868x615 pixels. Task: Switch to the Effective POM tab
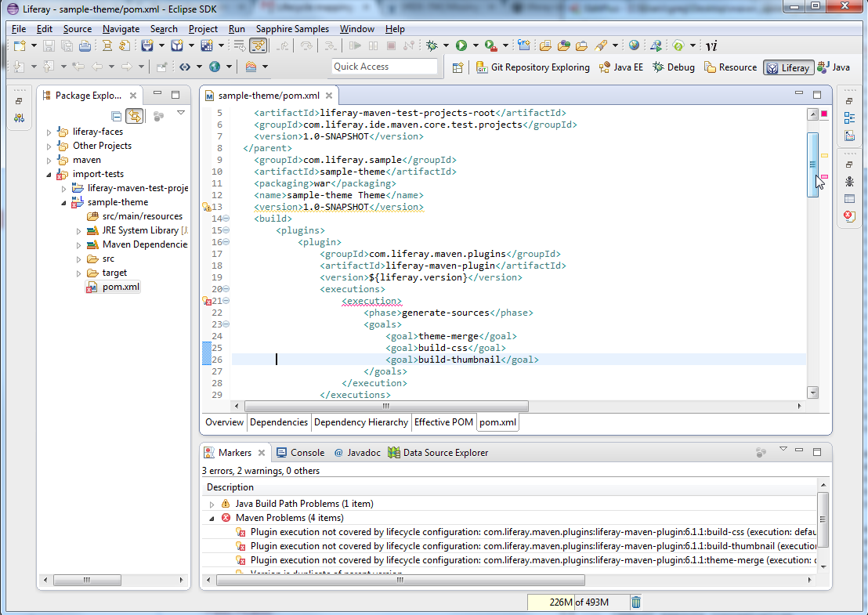(443, 422)
